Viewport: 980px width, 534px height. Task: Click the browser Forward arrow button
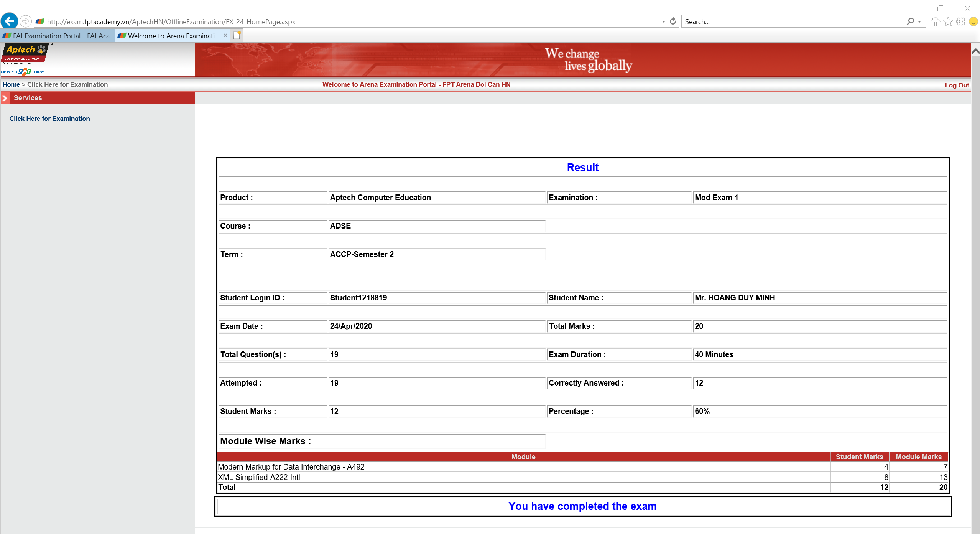[x=25, y=21]
